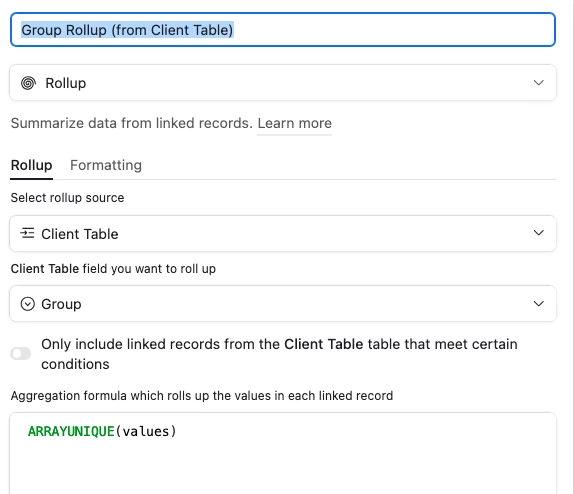Click the Group single select icon
Screen dimensions: 574x494
coord(27,304)
